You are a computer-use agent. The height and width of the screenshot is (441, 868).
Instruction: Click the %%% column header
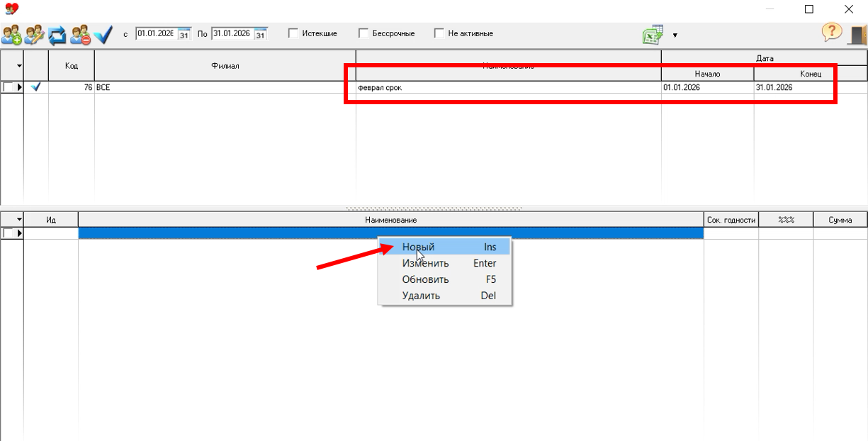coord(786,220)
